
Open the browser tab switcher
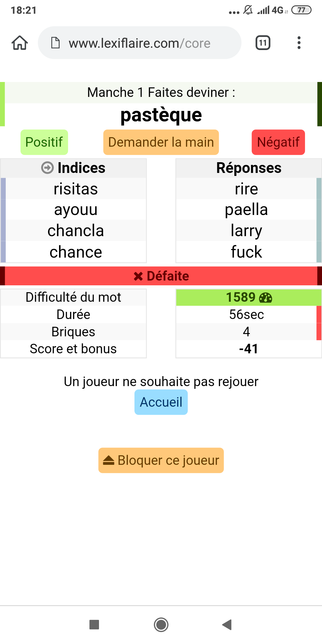tap(263, 43)
